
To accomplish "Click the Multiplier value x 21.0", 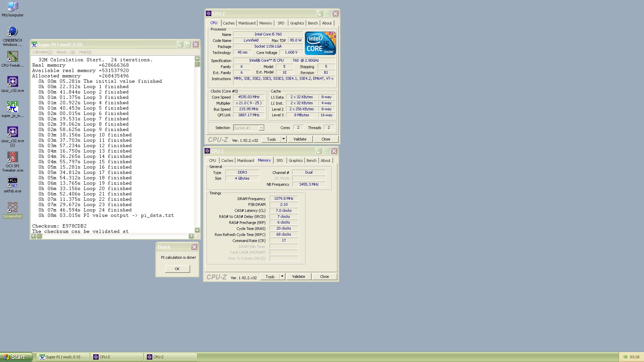I will click(249, 103).
